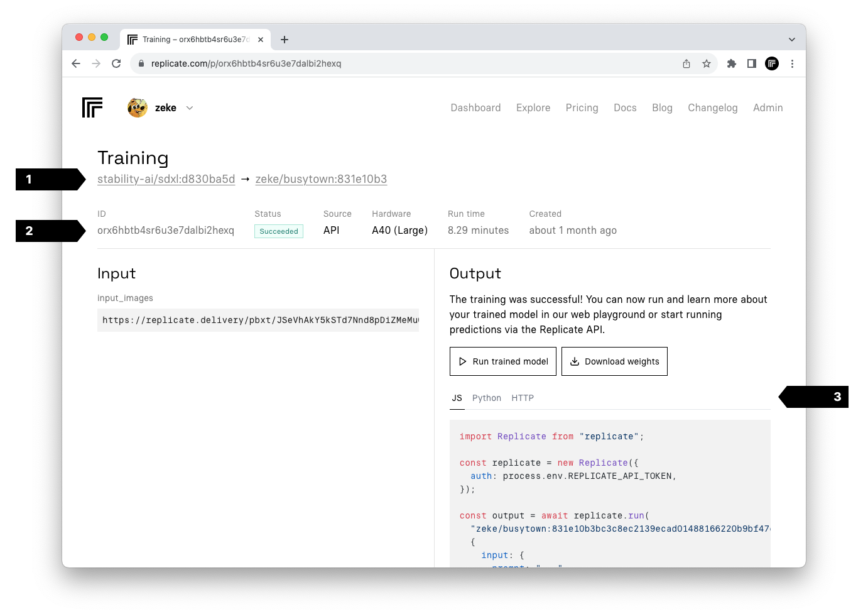868x614 pixels.
Task: Click the API source value
Action: [332, 231]
